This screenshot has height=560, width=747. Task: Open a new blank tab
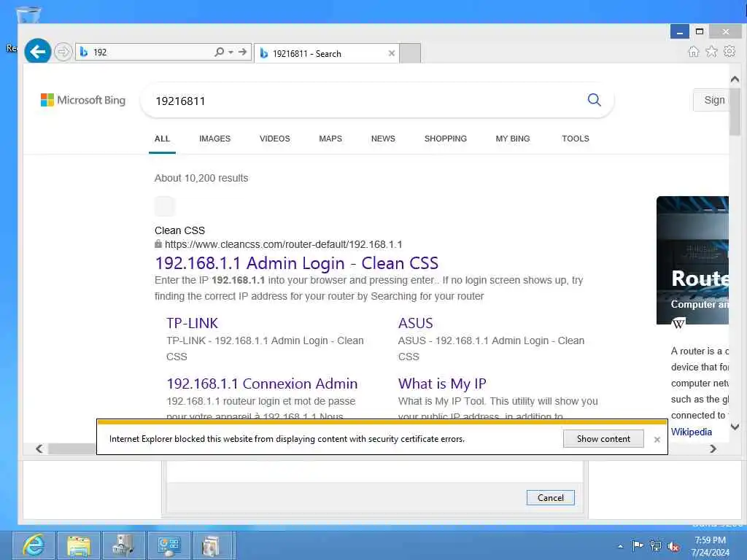click(x=410, y=53)
